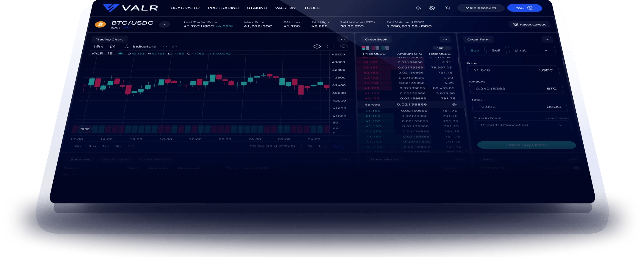This screenshot has width=644, height=257.
Task: Click the Price input field
Action: pyautogui.click(x=514, y=70)
